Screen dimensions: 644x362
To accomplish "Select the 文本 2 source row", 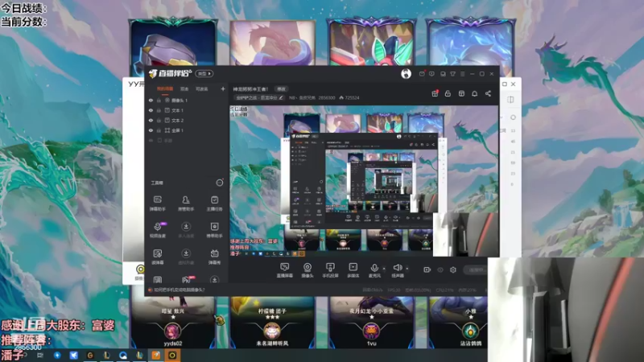I will tap(187, 120).
